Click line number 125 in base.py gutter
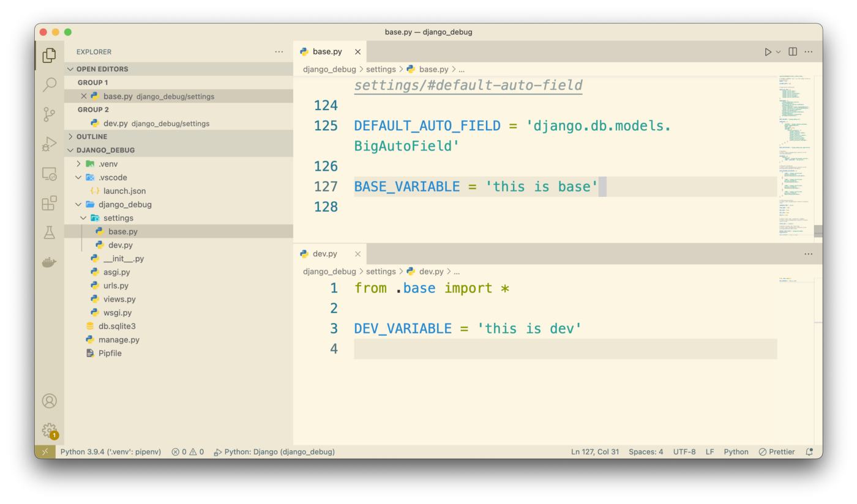857x504 pixels. point(326,126)
